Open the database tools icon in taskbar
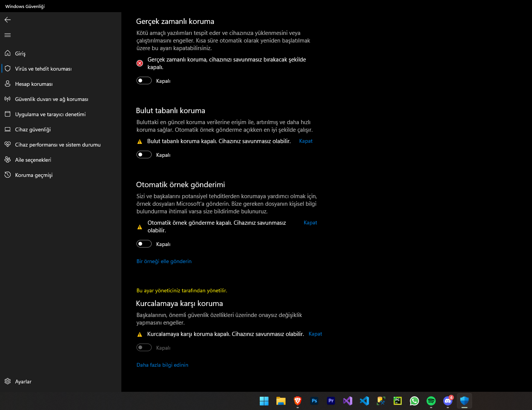 coord(381,401)
